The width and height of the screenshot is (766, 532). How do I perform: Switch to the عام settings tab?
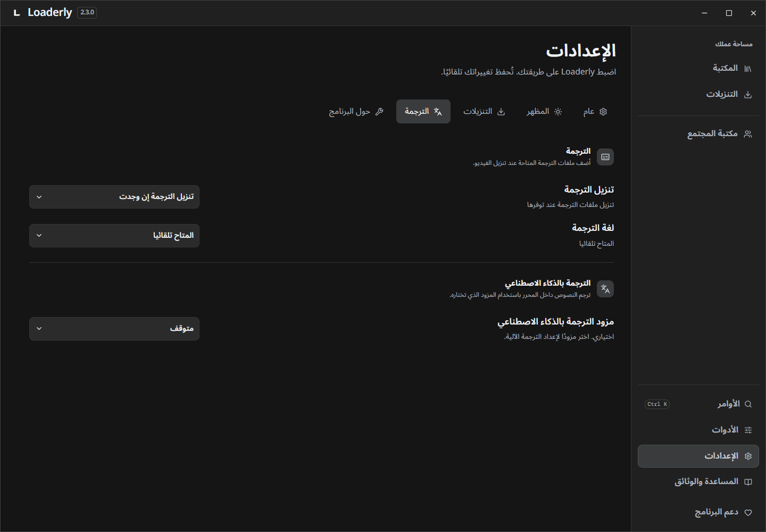click(595, 112)
